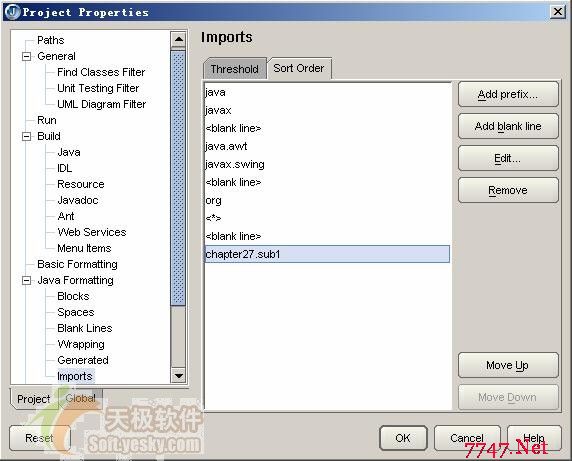The image size is (572, 461).
Task: Click the tree scrollbar up arrow
Action: [x=178, y=39]
